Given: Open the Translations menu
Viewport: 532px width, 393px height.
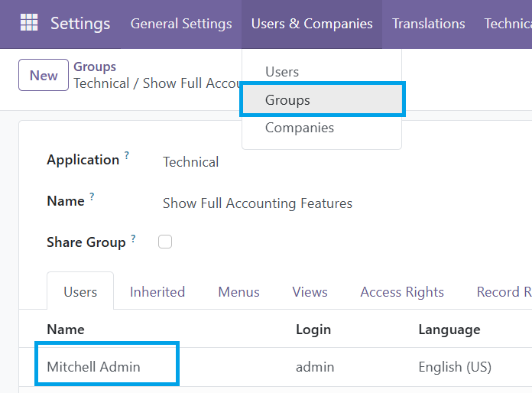Looking at the screenshot, I should [x=429, y=24].
